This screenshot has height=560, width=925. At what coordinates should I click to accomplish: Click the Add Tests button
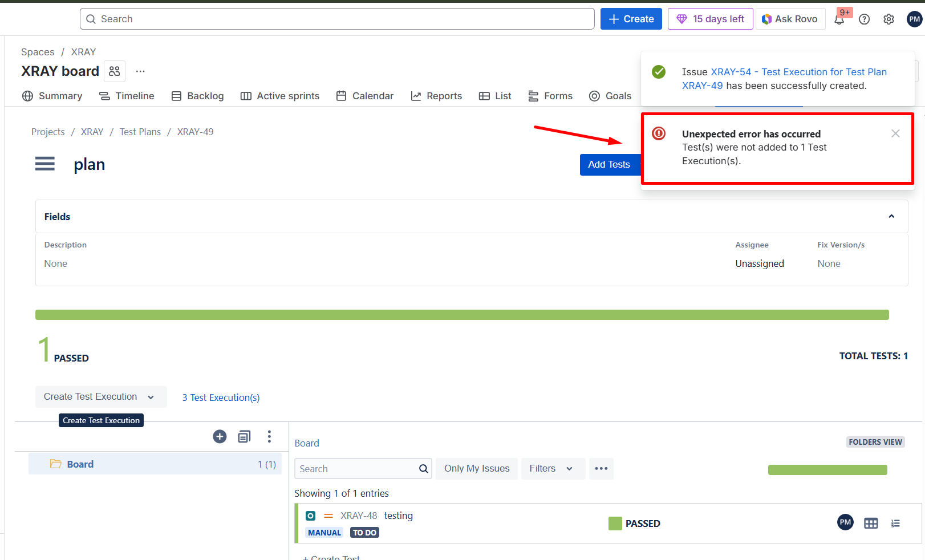(609, 165)
